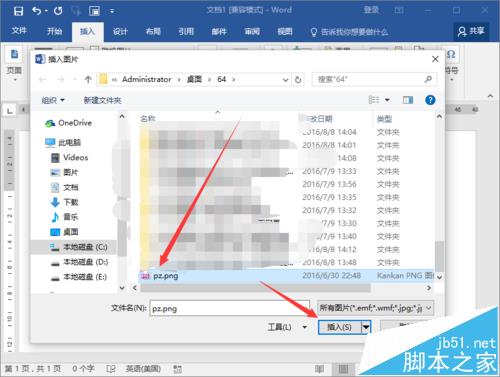This screenshot has height=377, width=500.
Task: Select 本地磁盘 (D:) in navigation pane
Action: click(x=79, y=262)
